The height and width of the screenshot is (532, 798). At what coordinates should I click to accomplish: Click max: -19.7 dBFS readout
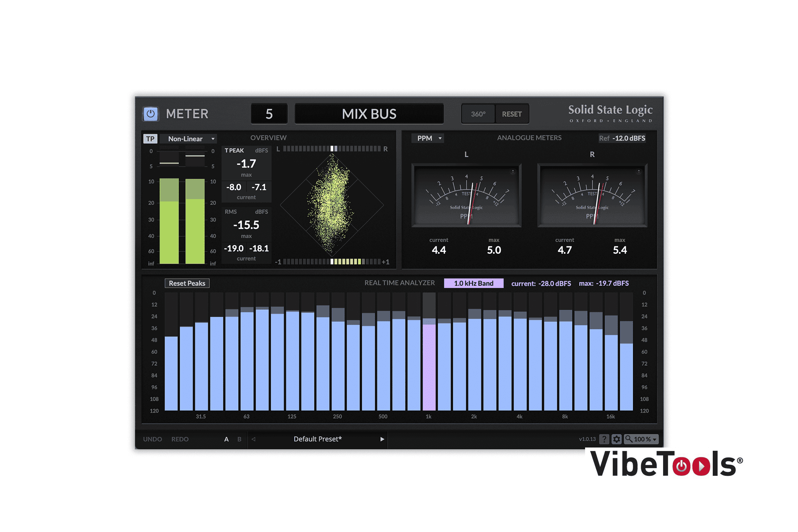pyautogui.click(x=604, y=283)
